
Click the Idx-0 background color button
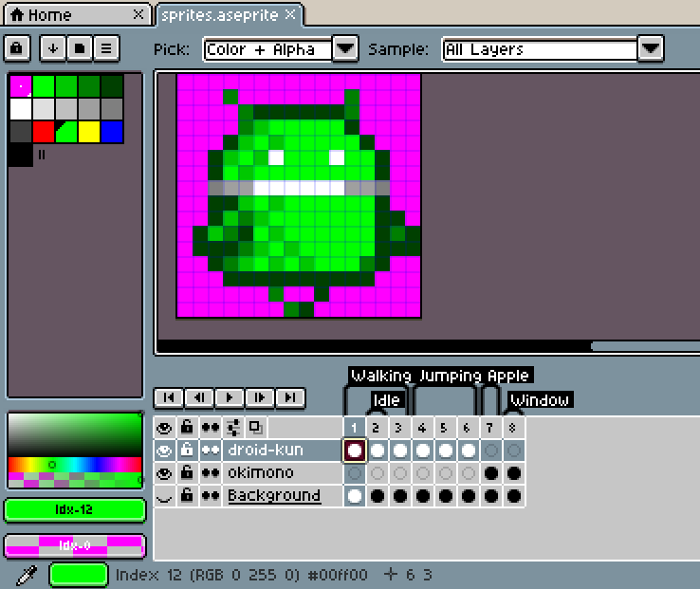coord(76,545)
